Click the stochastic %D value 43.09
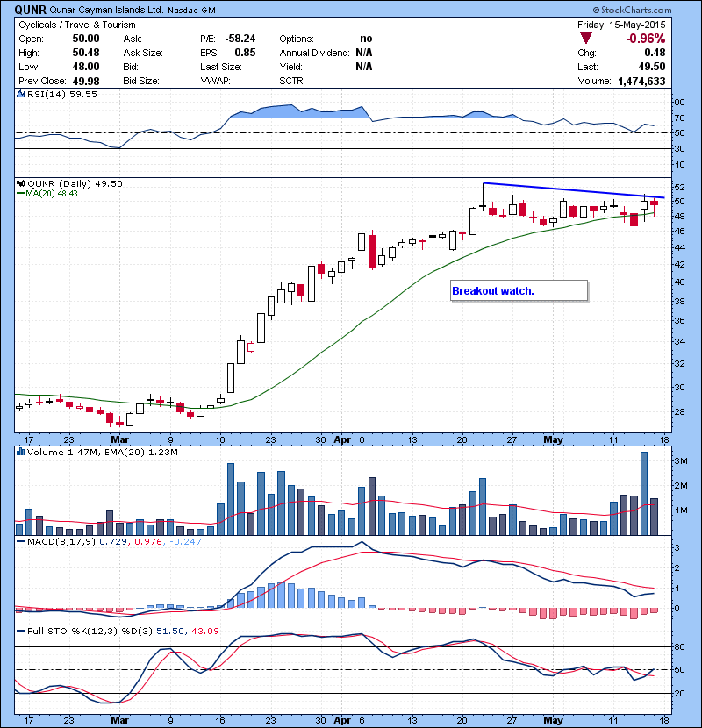 point(204,632)
